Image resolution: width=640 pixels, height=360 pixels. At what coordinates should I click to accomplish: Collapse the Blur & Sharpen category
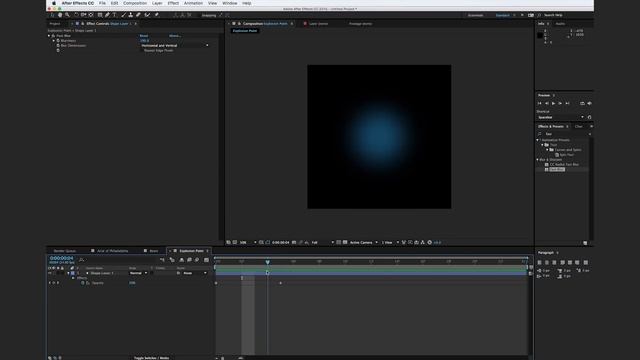(x=538, y=160)
